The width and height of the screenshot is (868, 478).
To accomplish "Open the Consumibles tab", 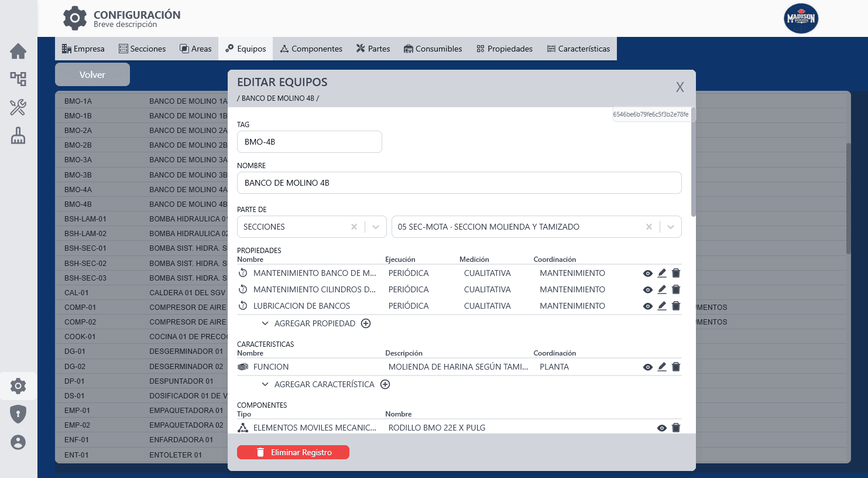I will point(433,49).
